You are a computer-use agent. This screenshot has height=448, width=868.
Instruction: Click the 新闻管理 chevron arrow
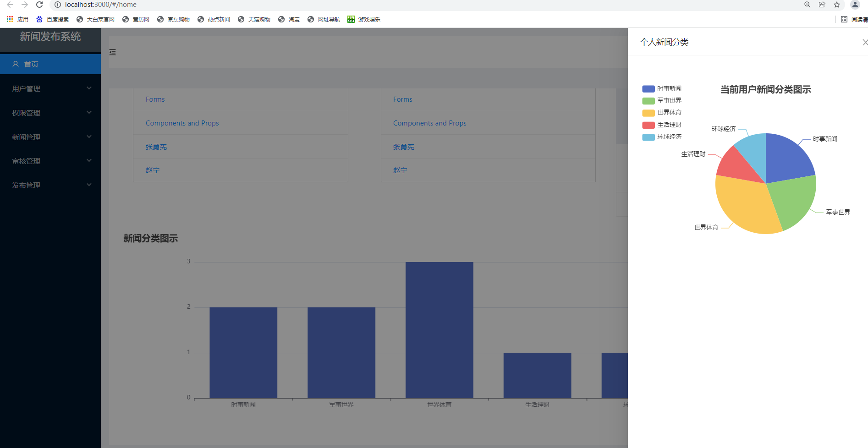pyautogui.click(x=89, y=137)
